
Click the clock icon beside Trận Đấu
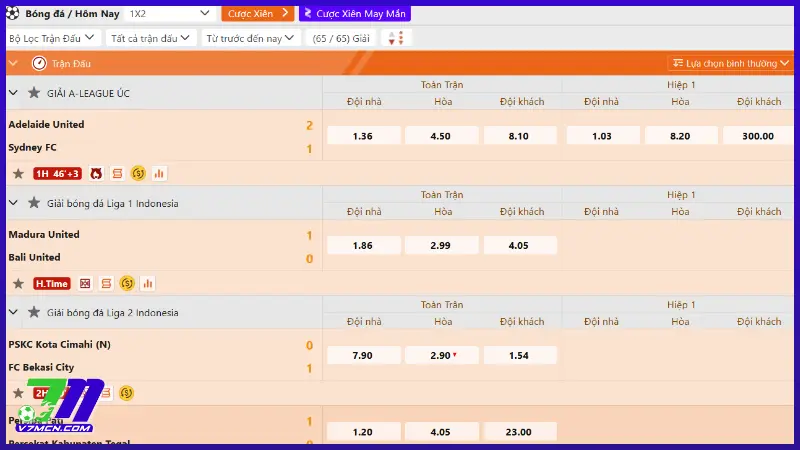pos(39,62)
